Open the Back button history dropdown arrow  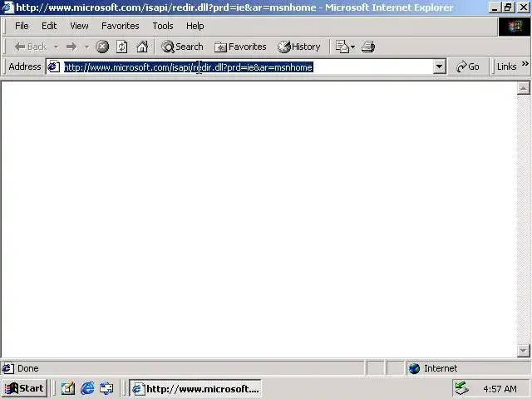pos(56,47)
